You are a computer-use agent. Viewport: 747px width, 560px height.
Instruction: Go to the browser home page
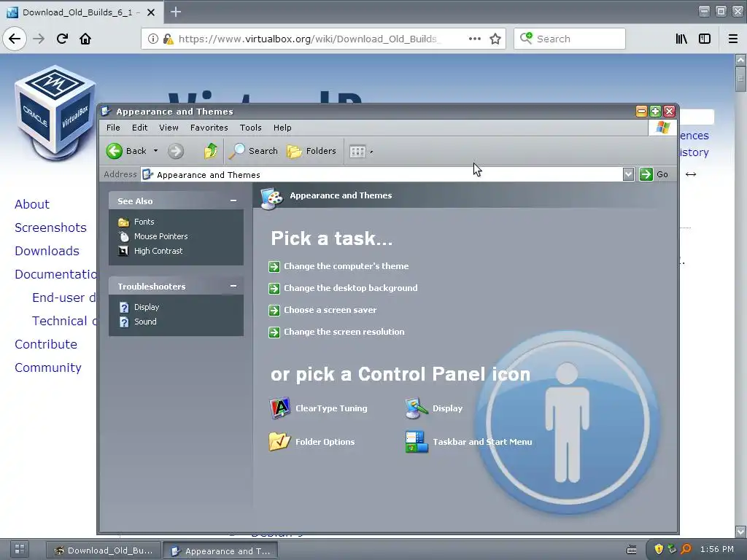click(x=85, y=39)
